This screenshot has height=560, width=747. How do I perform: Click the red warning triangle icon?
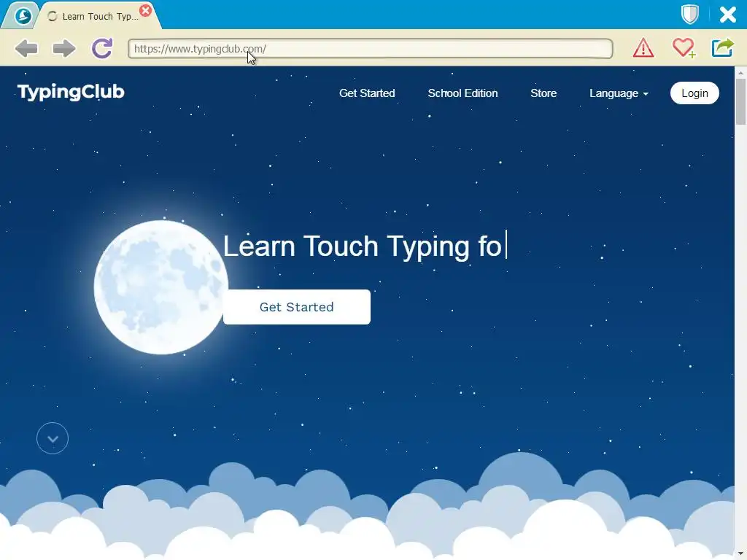[643, 48]
